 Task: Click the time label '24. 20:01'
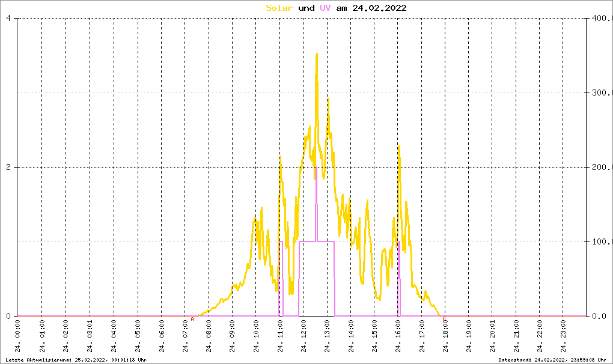pyautogui.click(x=492, y=336)
